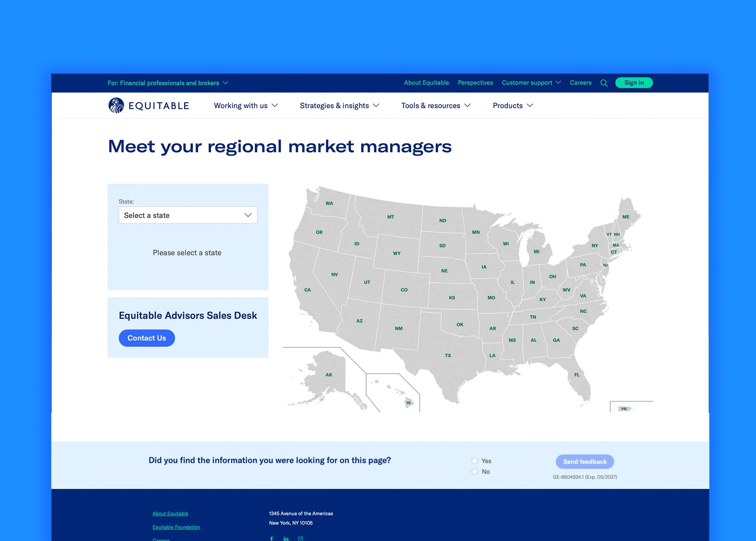The width and height of the screenshot is (756, 541).
Task: Select the Yes feedback radio
Action: (474, 461)
